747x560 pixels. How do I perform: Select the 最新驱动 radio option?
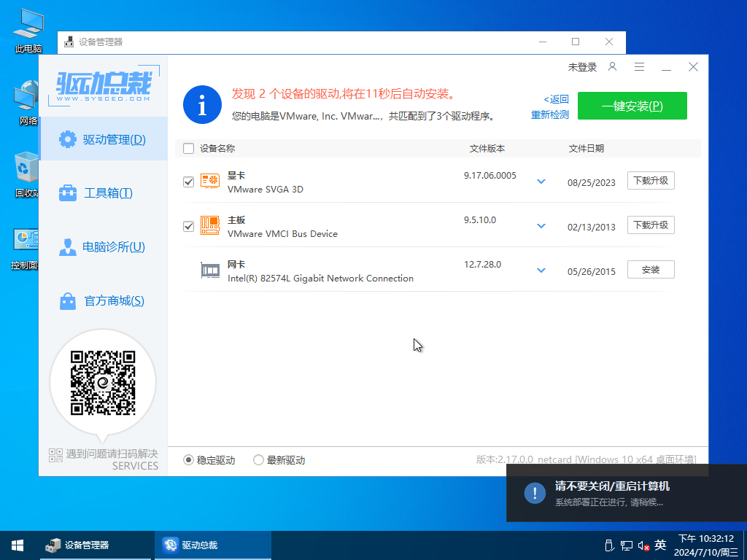click(x=258, y=459)
